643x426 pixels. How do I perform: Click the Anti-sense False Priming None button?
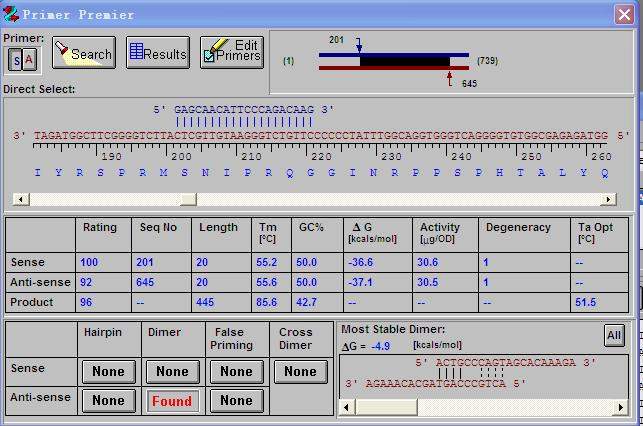tap(237, 401)
